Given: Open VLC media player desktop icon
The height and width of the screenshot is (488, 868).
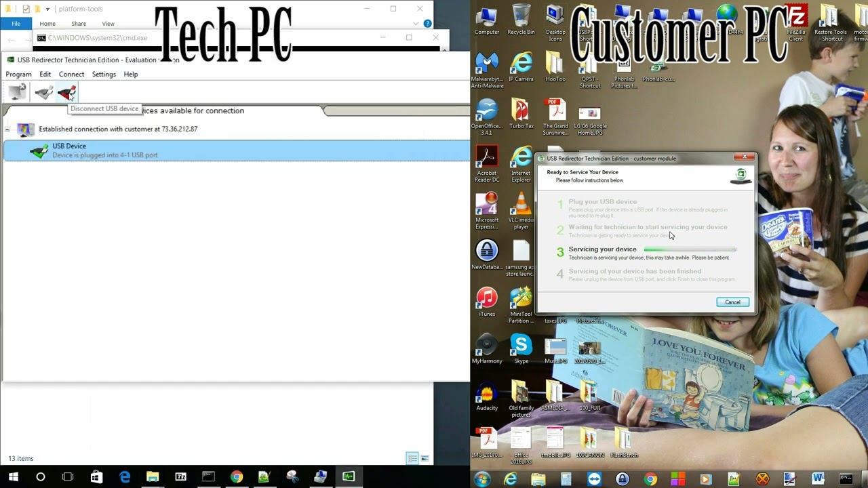Looking at the screenshot, I should (521, 211).
